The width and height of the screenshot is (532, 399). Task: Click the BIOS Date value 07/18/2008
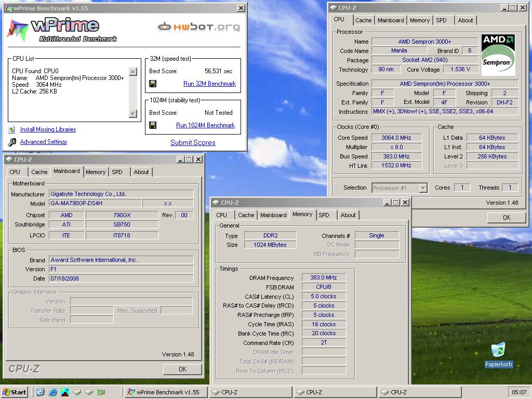tap(121, 278)
